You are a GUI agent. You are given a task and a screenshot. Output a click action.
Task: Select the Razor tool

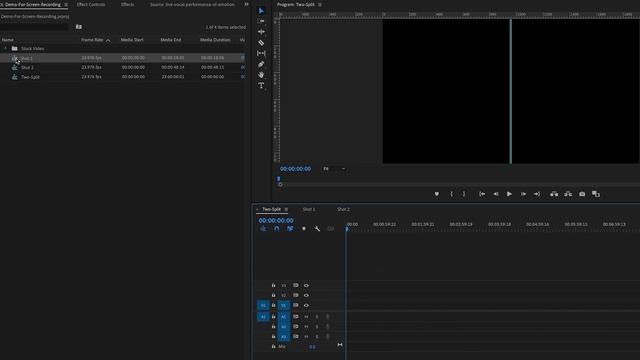click(261, 42)
